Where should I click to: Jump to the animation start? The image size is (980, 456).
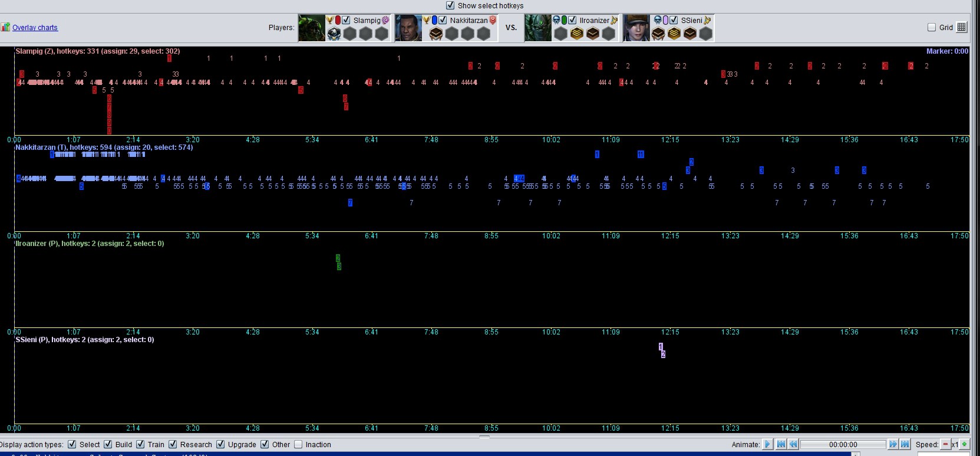pos(781,444)
